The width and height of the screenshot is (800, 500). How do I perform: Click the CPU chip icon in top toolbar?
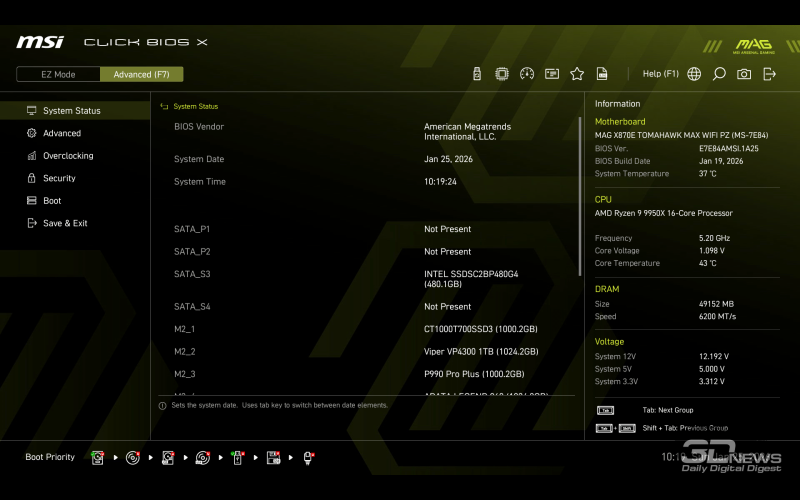[502, 74]
